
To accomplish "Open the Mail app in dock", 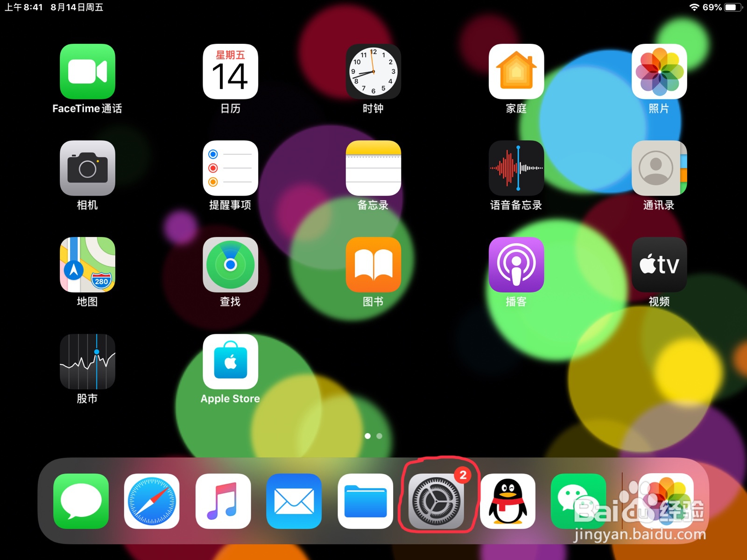I will 294,501.
